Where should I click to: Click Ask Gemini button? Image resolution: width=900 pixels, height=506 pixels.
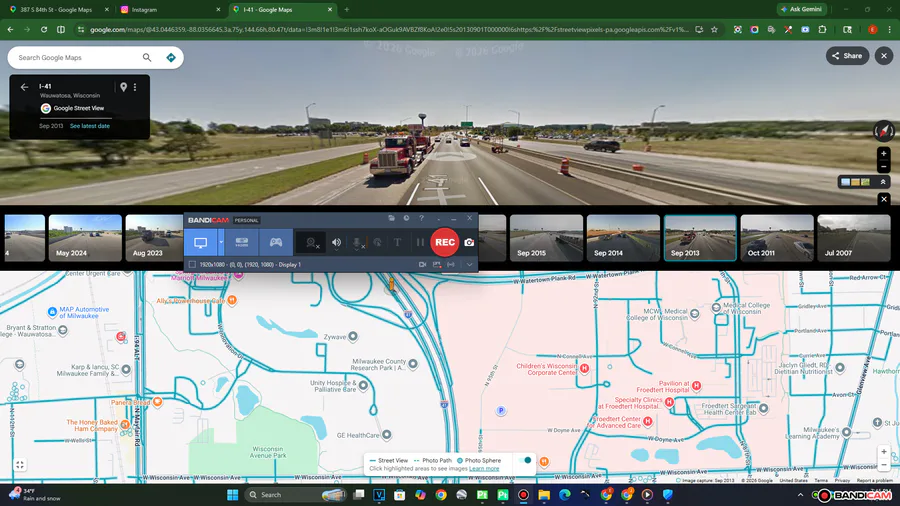801,9
